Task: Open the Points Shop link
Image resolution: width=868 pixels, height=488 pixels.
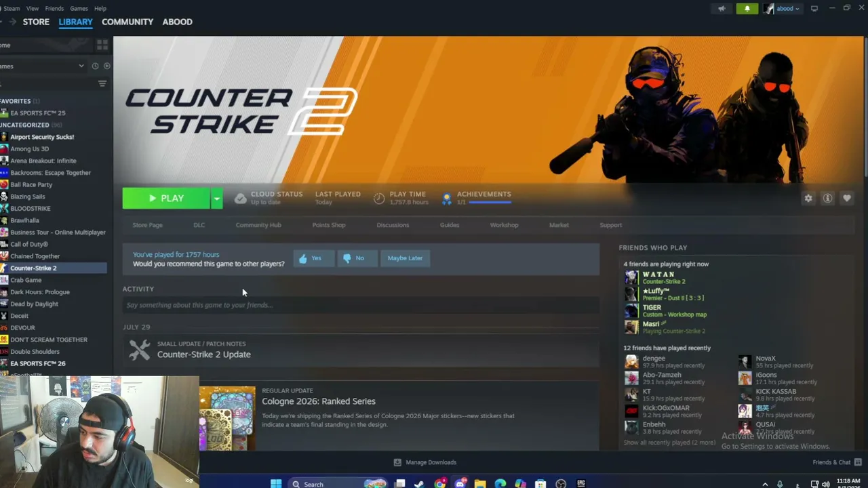Action: (329, 225)
